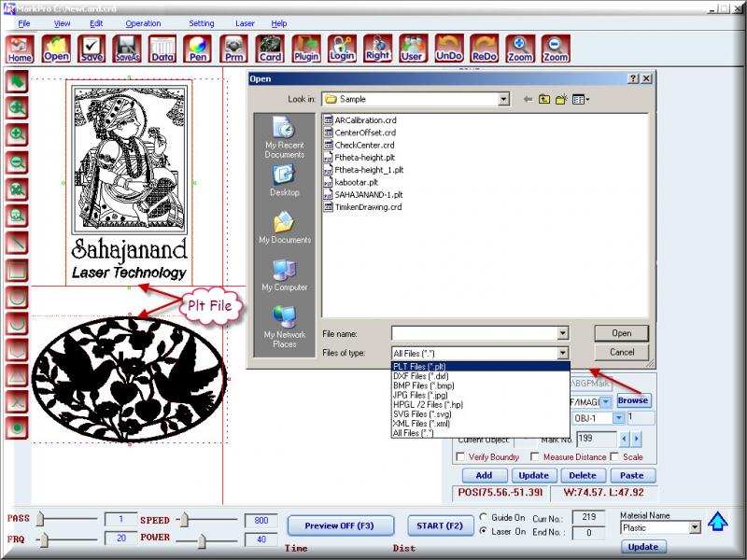Image resolution: width=747 pixels, height=560 pixels.
Task: Enable the Verify Boundry checkbox
Action: coord(460,456)
